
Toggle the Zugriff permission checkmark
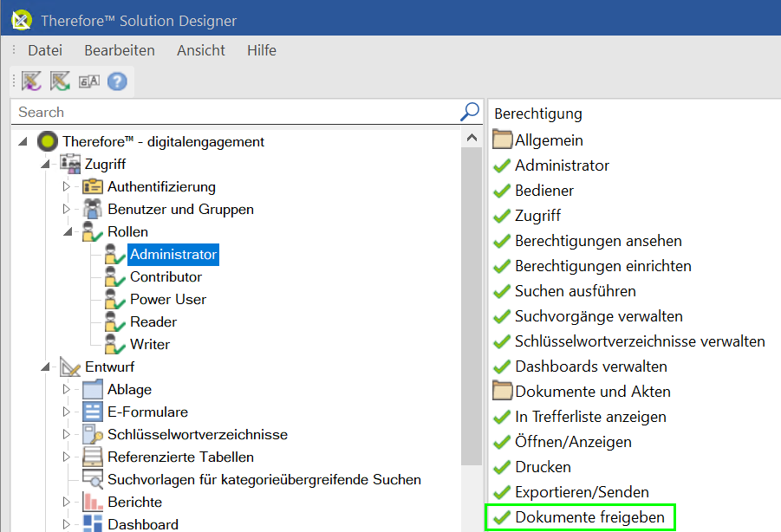point(502,216)
